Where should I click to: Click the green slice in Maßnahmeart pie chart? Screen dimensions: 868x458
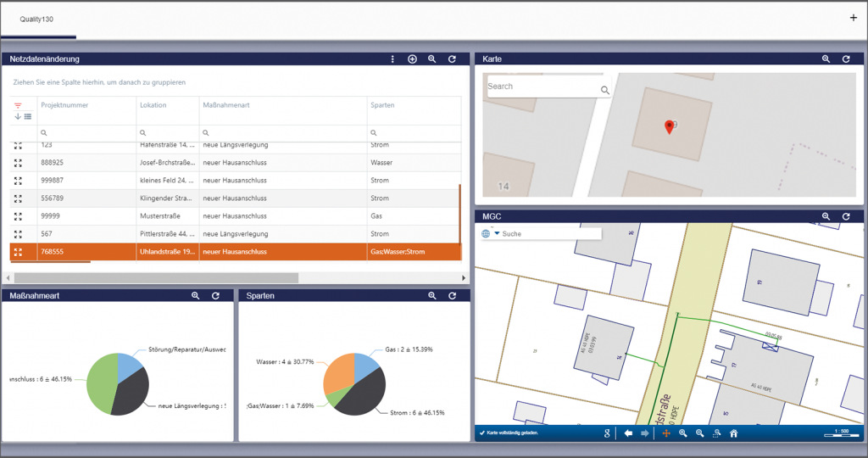point(99,384)
